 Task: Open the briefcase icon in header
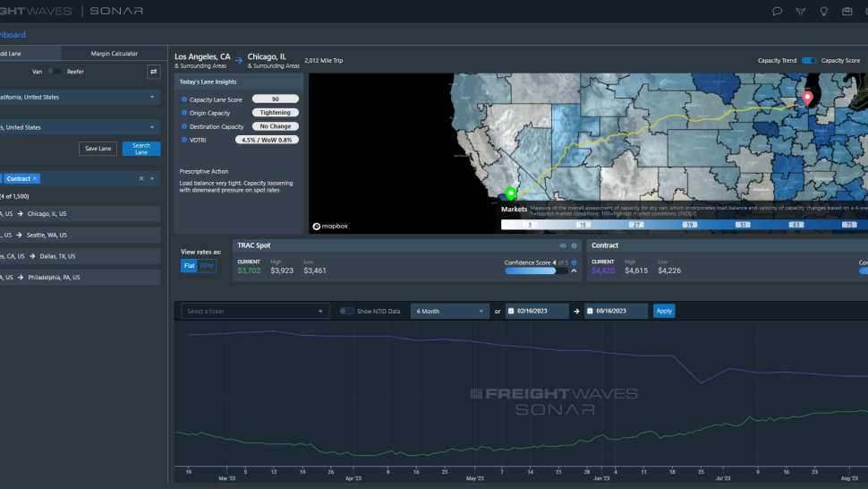(x=847, y=11)
